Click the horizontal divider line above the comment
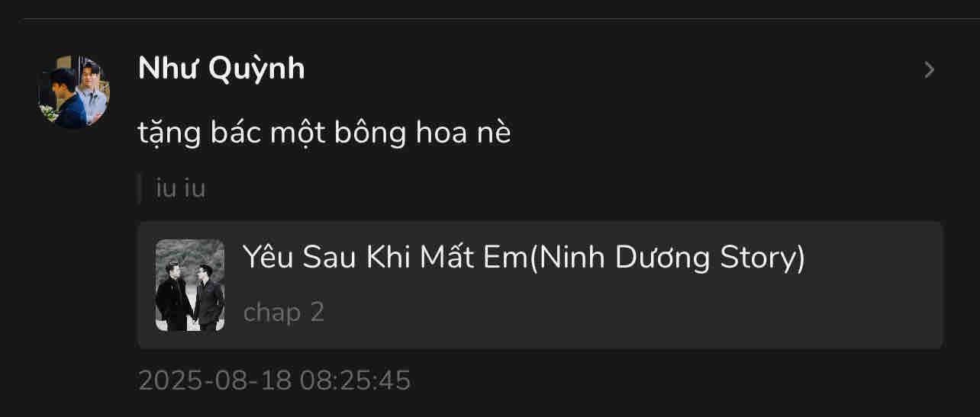 coord(501,18)
